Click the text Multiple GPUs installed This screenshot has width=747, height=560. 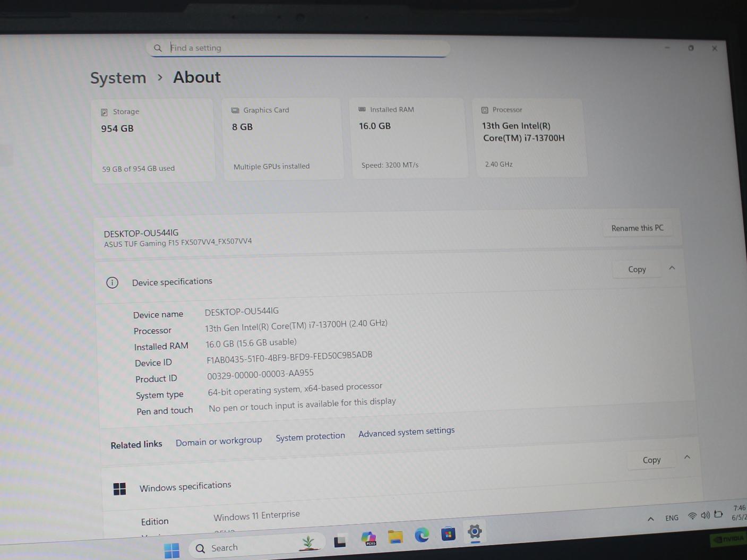271,167
